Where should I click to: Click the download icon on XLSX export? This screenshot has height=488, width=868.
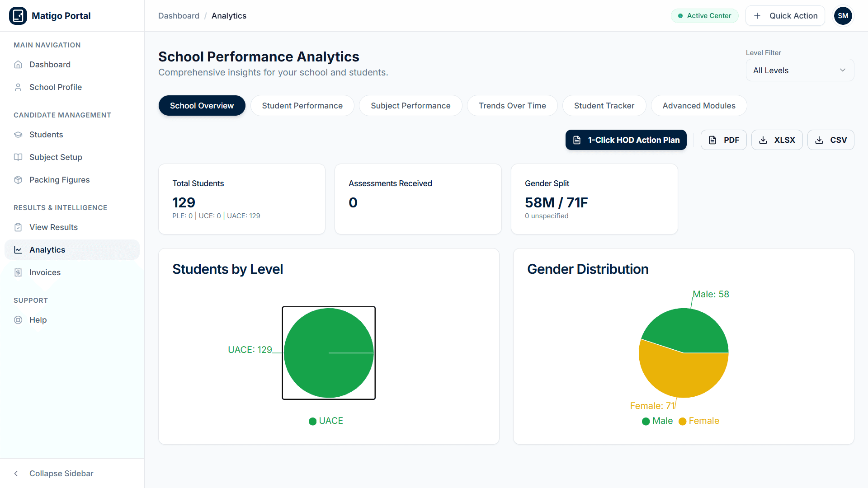click(x=763, y=140)
